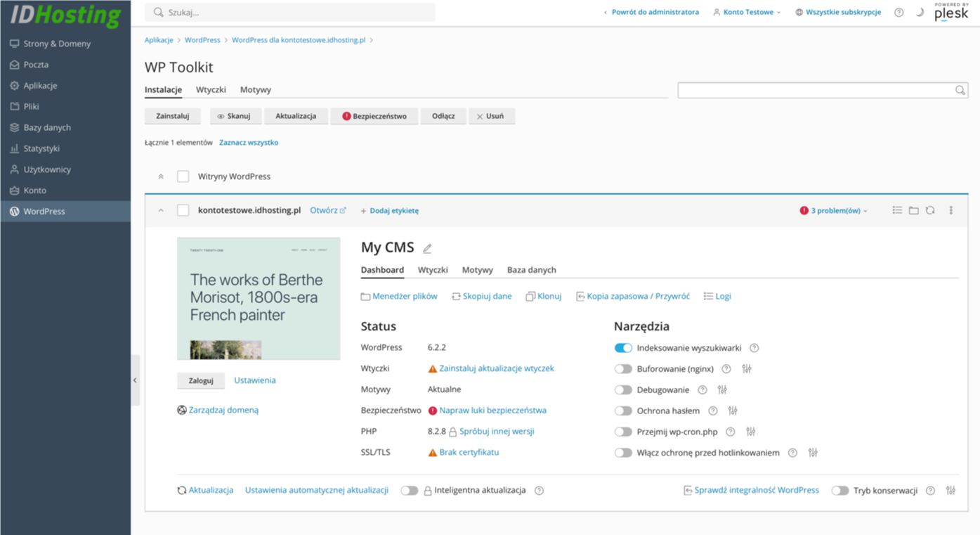Switch to the Motywy top tab

coord(256,90)
